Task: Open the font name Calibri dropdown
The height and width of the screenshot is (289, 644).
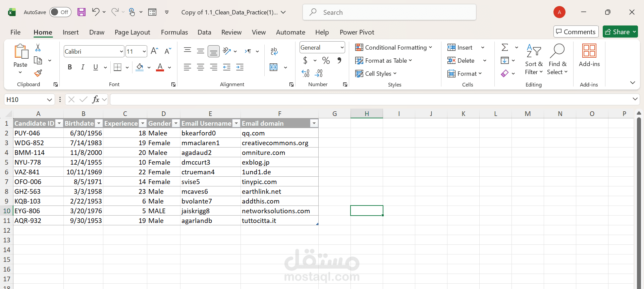Action: [121, 51]
